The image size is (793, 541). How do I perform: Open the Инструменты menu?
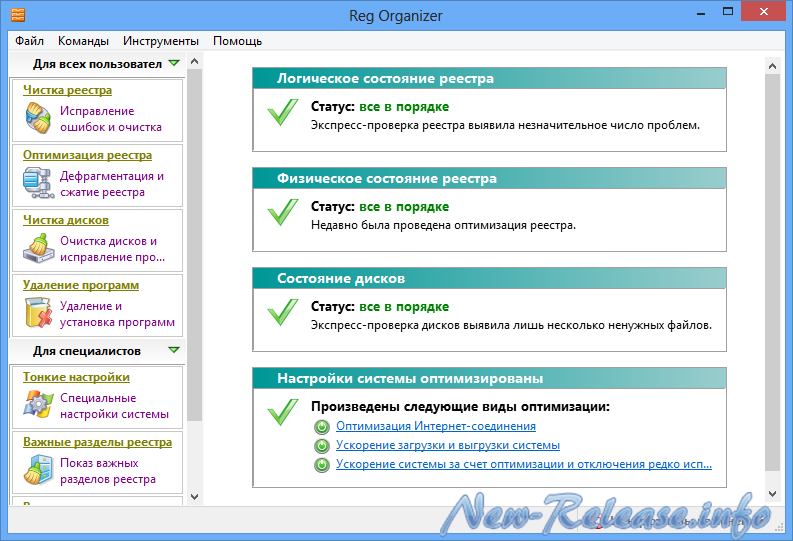point(161,41)
